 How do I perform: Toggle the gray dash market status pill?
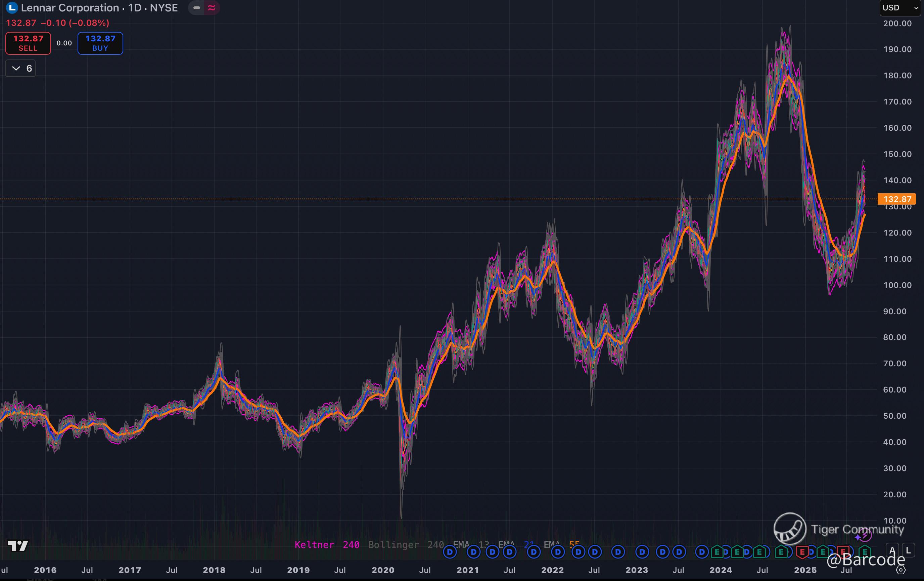pos(197,8)
